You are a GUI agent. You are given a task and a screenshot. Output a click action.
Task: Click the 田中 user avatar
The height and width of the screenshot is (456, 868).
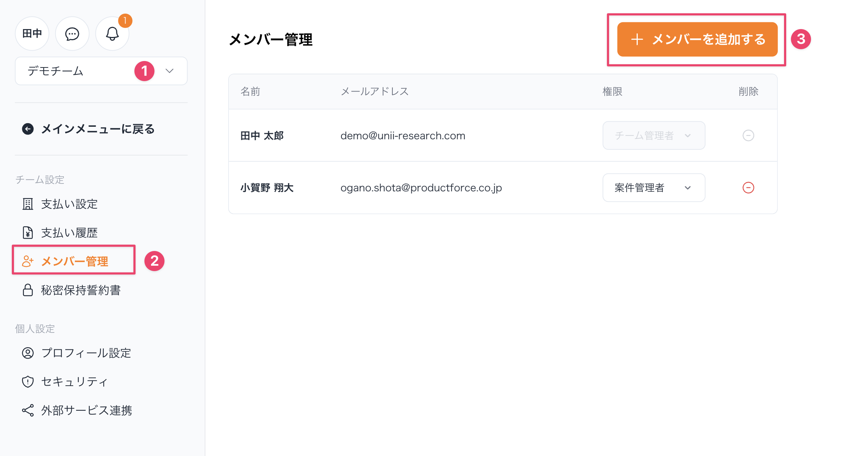point(32,34)
